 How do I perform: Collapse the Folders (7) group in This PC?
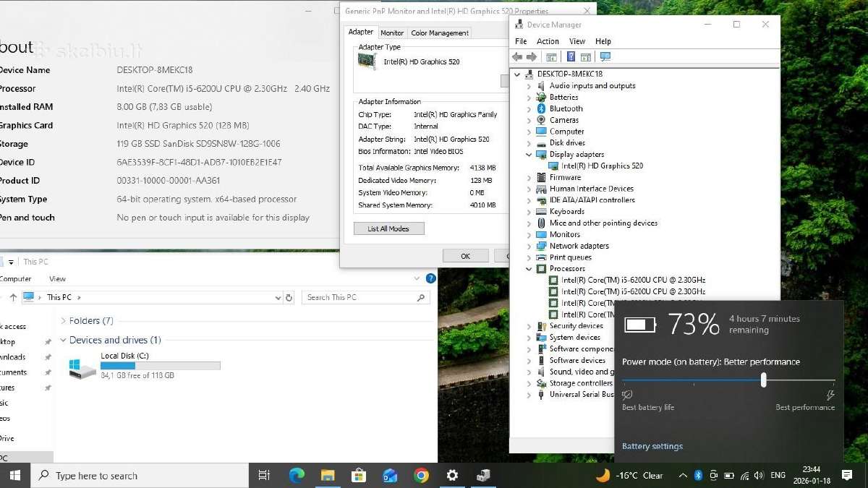pyautogui.click(x=63, y=321)
